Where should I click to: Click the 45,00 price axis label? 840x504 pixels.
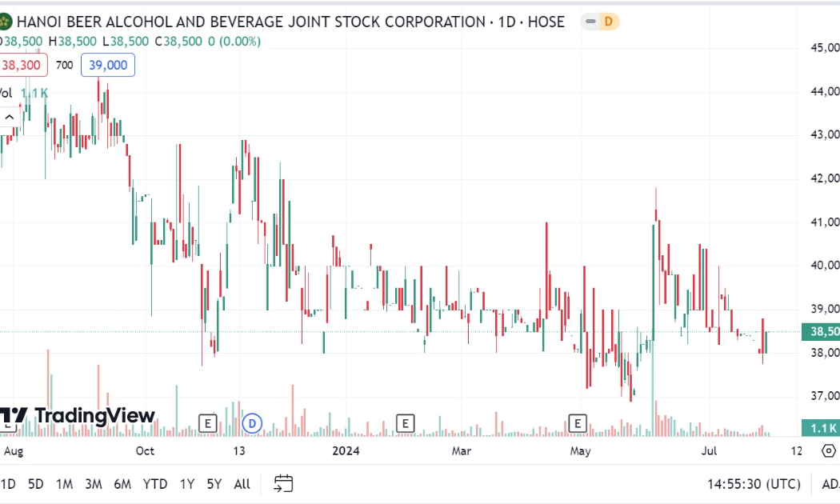pyautogui.click(x=825, y=48)
